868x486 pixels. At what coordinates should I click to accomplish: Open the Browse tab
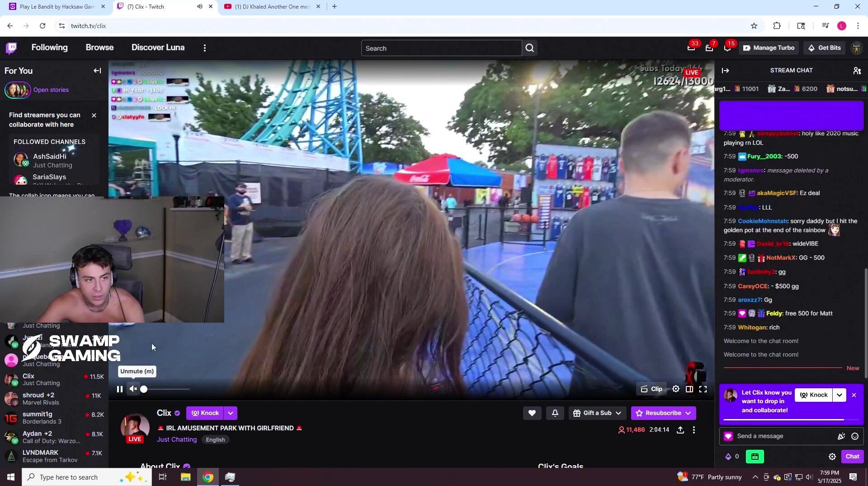click(99, 48)
